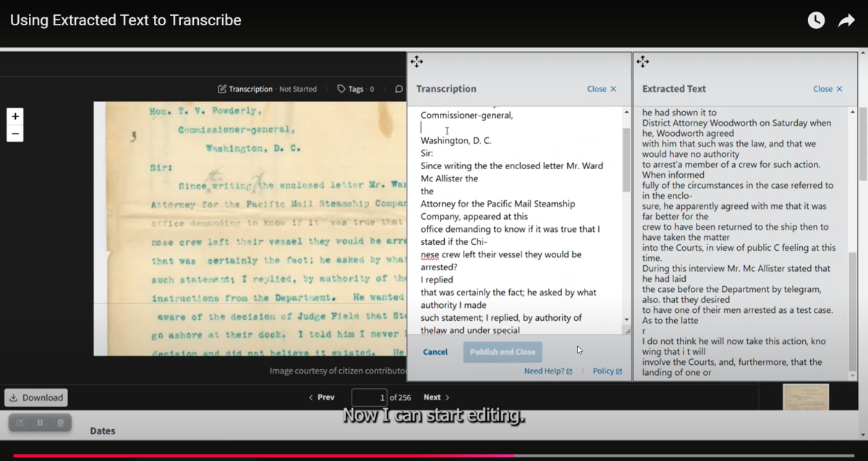Zoom out with the minus button
This screenshot has width=868, height=461.
tap(15, 134)
